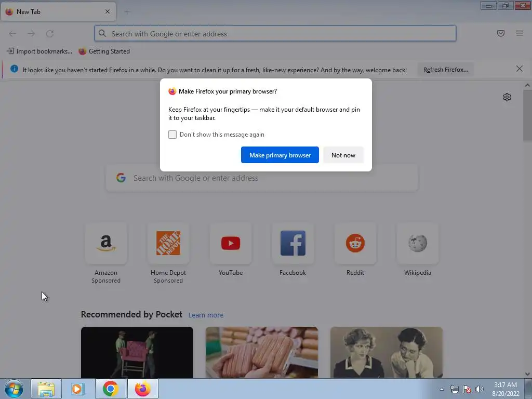The image size is (532, 399).
Task: Click the Forward navigation arrow
Action: pos(31,34)
